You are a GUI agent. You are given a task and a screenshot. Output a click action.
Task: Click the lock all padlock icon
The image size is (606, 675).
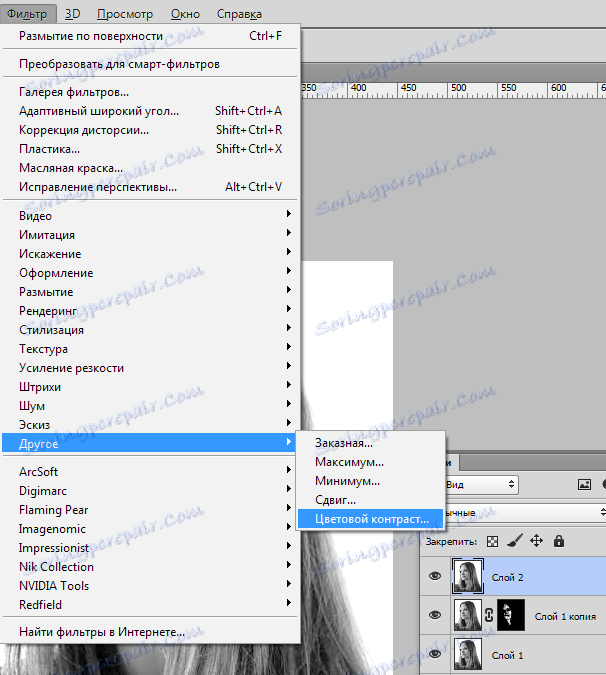[x=559, y=541]
